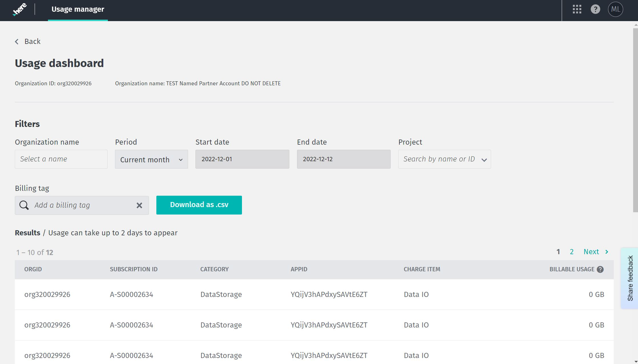This screenshot has width=638, height=364.
Task: Expand the Period Current month dropdown
Action: pyautogui.click(x=151, y=159)
